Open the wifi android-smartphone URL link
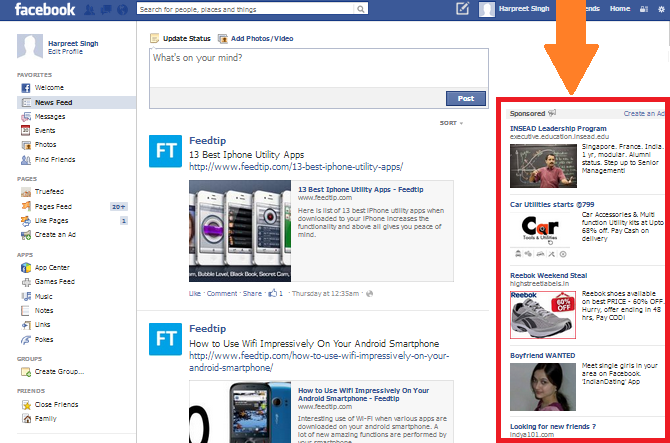Viewport: 670px width, 443px height. tap(319, 361)
